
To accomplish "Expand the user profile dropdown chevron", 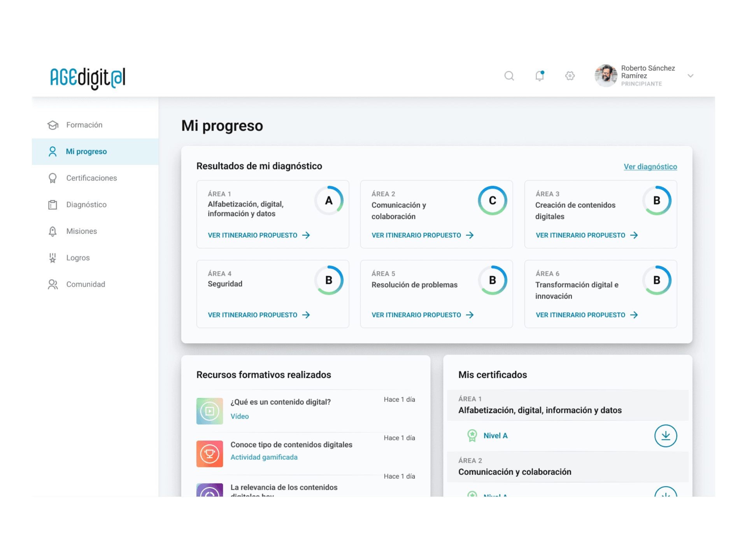I will (x=690, y=76).
